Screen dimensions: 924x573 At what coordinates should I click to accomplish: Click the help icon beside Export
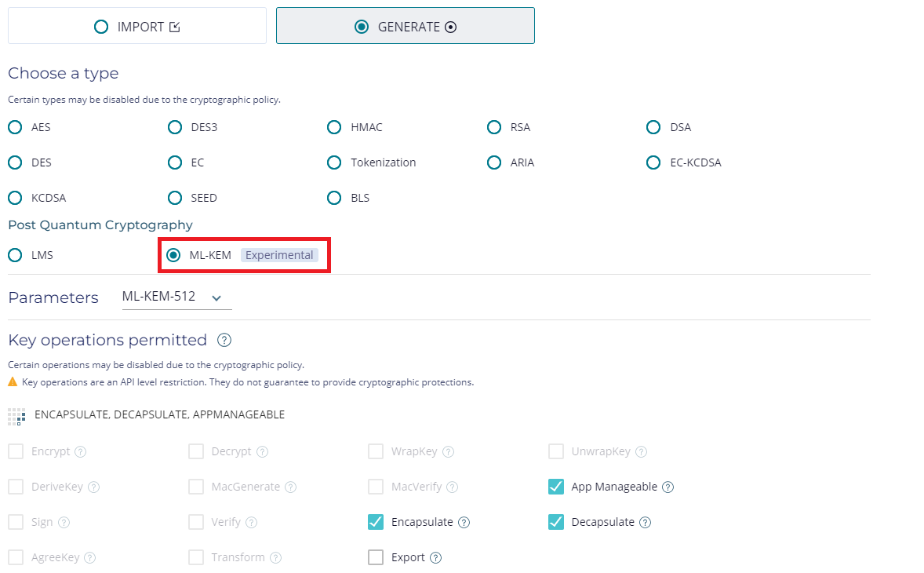436,557
